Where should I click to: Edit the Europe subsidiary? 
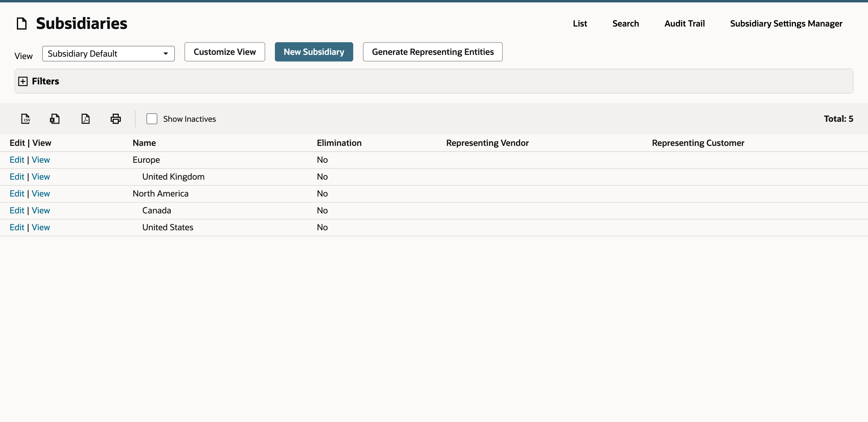coord(17,160)
